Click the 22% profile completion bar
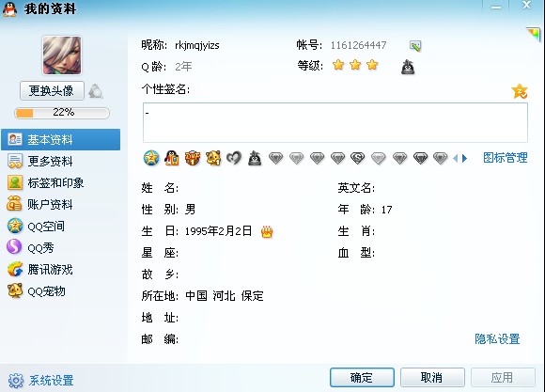 (x=62, y=113)
